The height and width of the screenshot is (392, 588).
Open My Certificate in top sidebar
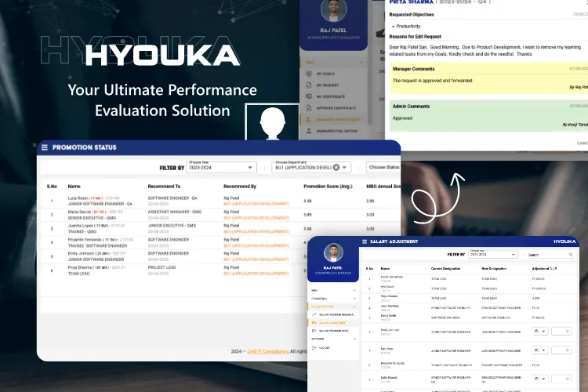[x=330, y=96]
